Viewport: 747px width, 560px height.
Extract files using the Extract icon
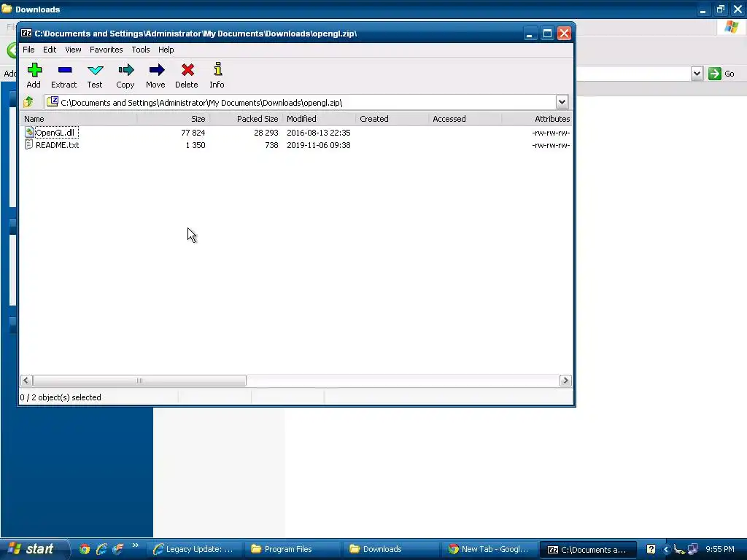click(64, 75)
